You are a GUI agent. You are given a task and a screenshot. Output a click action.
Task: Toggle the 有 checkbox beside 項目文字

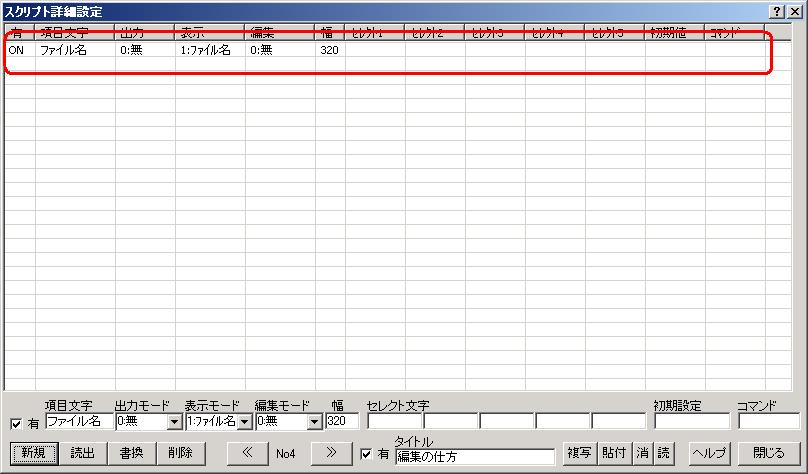(15, 424)
